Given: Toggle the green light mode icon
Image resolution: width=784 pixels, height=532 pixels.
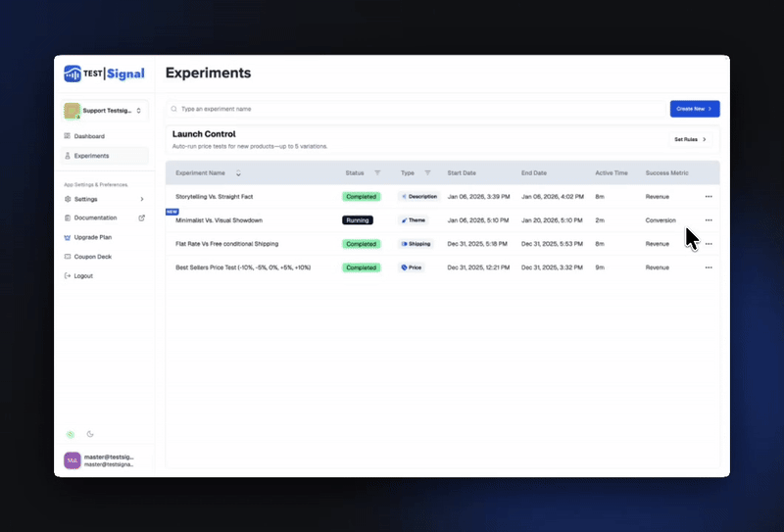Looking at the screenshot, I should 70,434.
